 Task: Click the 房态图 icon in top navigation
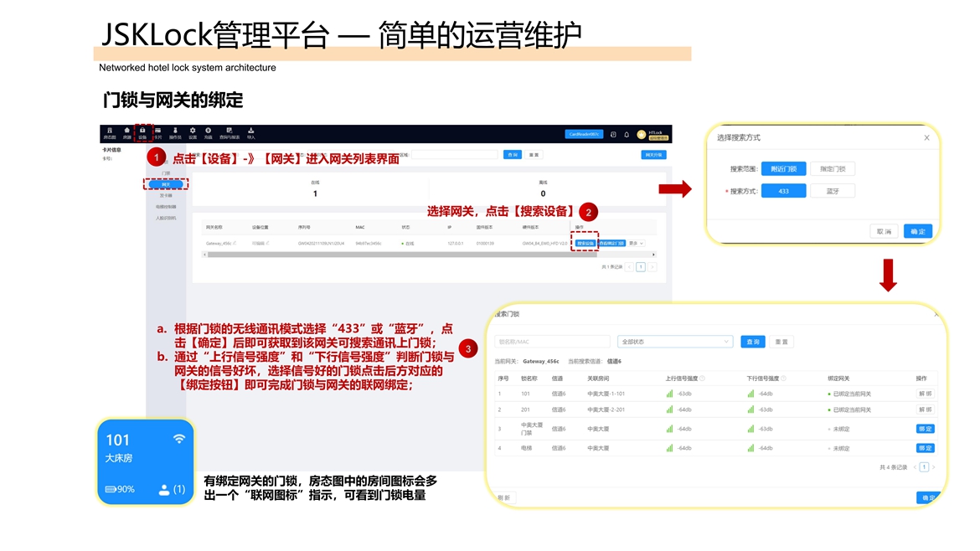click(x=109, y=132)
